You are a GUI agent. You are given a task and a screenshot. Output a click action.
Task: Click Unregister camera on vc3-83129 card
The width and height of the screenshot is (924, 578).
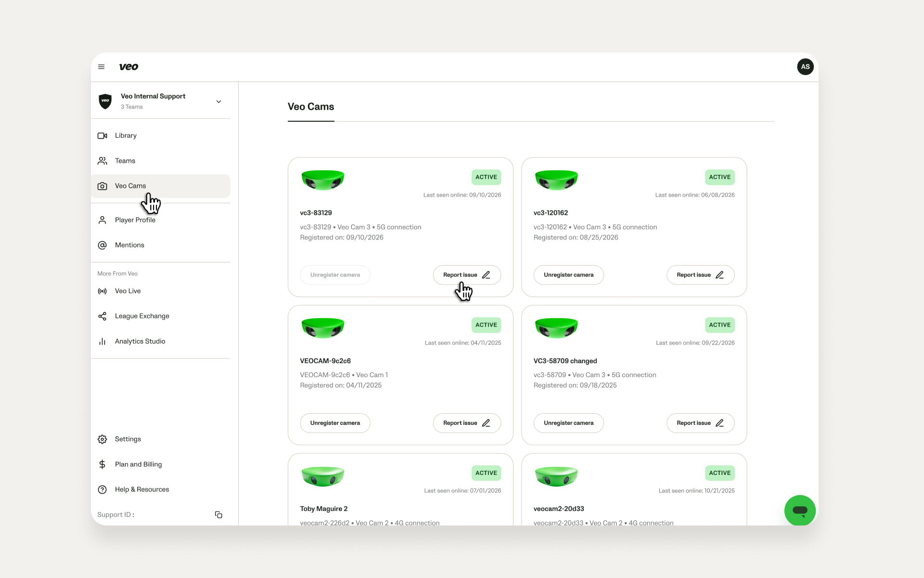coord(335,275)
